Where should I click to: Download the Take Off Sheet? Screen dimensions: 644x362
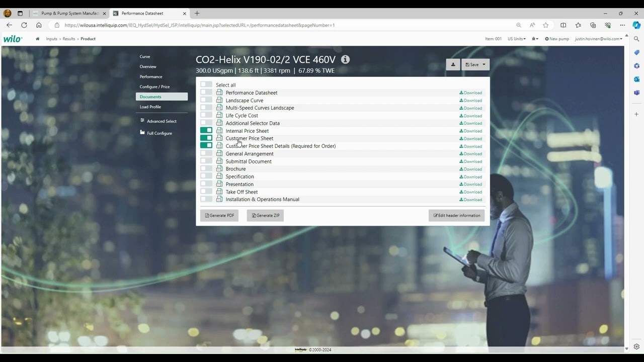tap(470, 192)
